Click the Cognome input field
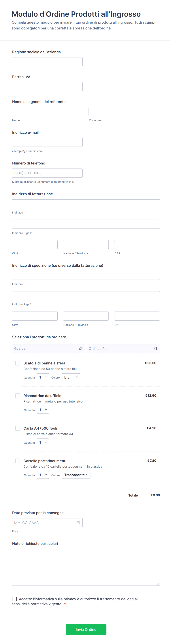The image size is (170, 644). 124,111
